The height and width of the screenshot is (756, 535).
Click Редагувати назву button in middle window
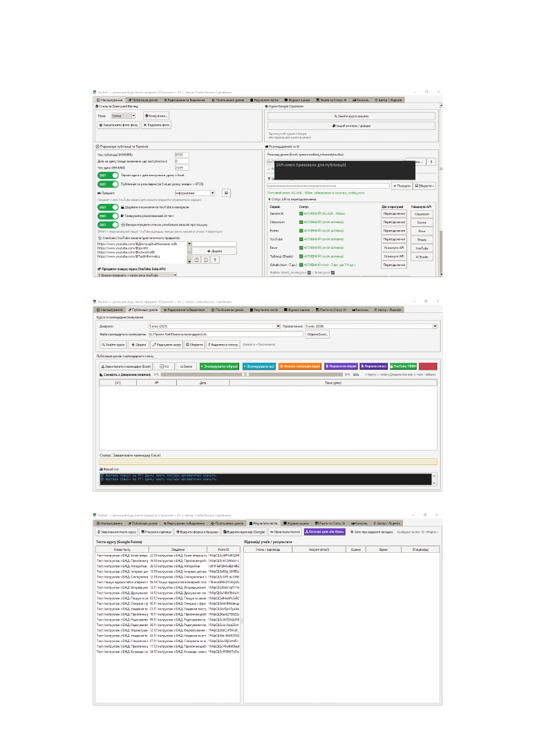point(167,345)
